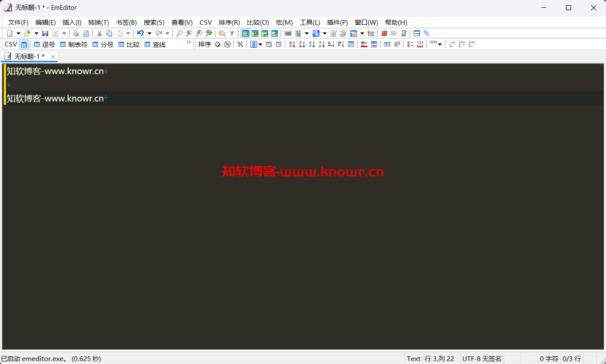
Task: Open the 文件(F) menu
Action: click(18, 23)
